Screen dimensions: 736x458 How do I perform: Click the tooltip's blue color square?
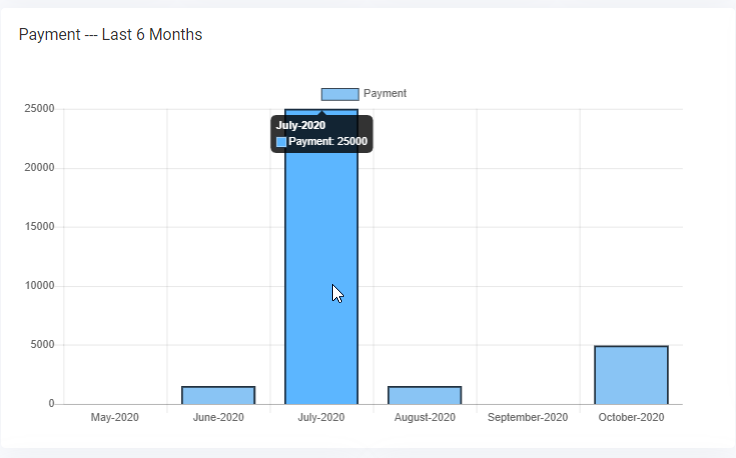pyautogui.click(x=281, y=142)
